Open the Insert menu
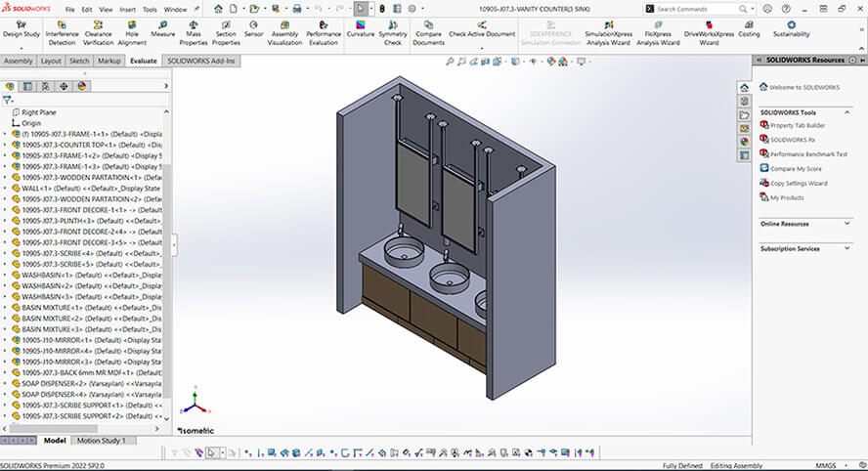 127,9
